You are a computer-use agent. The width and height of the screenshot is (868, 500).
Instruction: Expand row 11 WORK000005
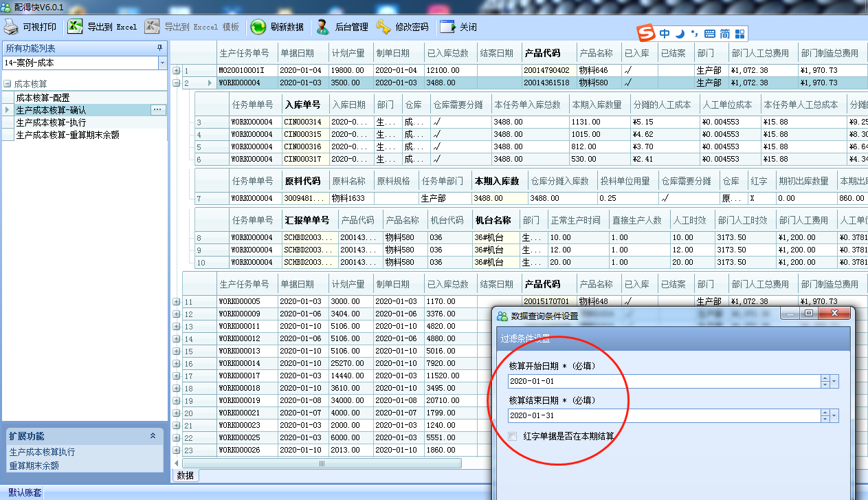(177, 301)
